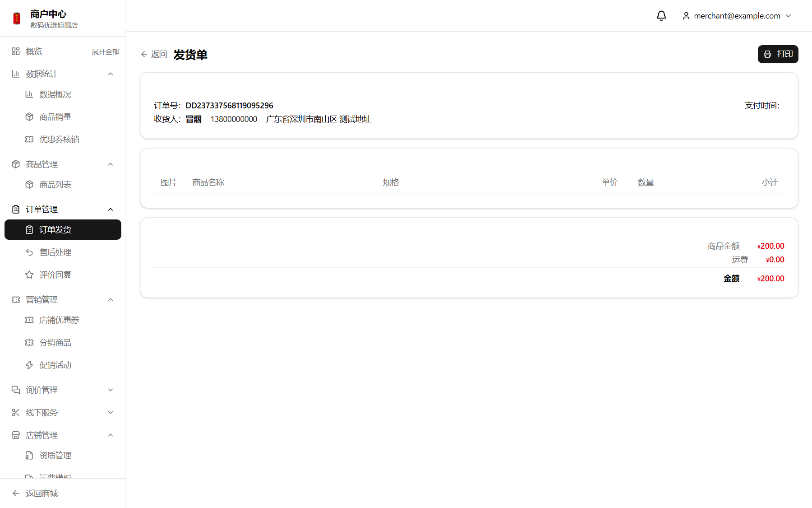This screenshot has width=812, height=508.
Task: Click the 订单管理 clipboard icon
Action: point(16,210)
